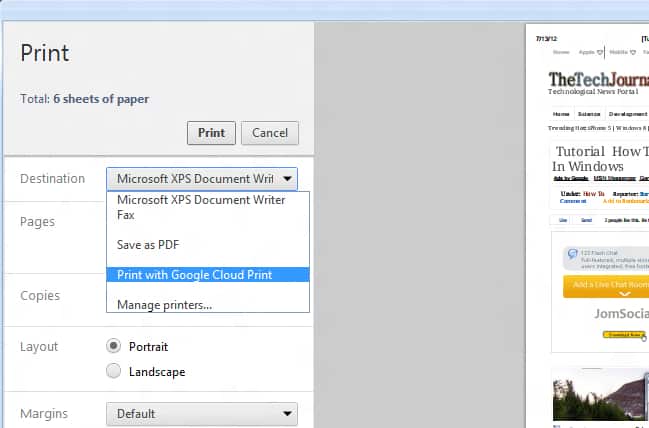This screenshot has width=649, height=428.
Task: Click the Margins dropdown arrow
Action: 288,413
